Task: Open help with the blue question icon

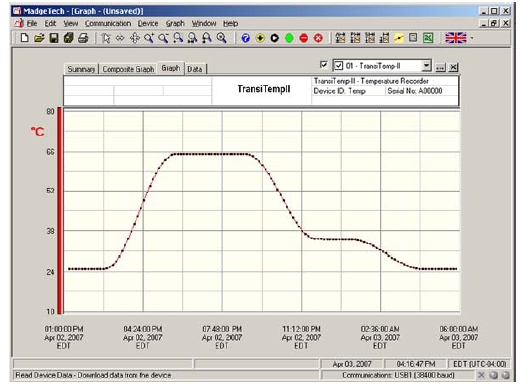Action: click(246, 38)
